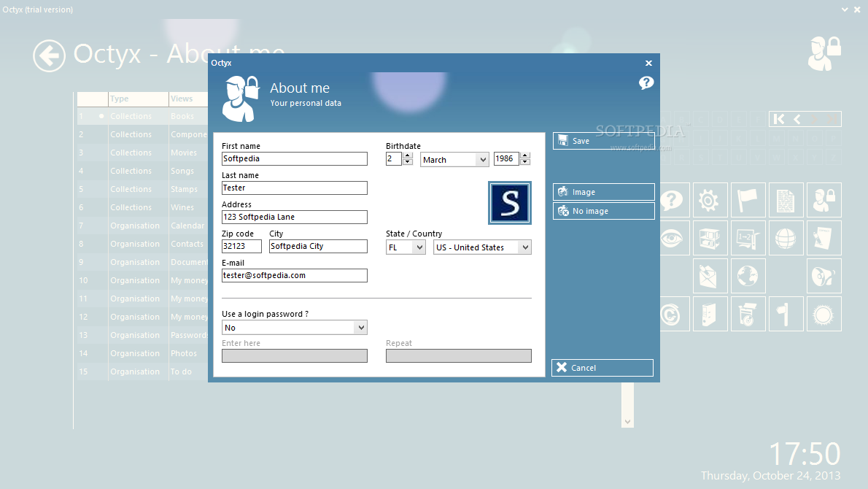The width and height of the screenshot is (868, 489).
Task: Open the envelope-with-pen tile
Action: (710, 276)
